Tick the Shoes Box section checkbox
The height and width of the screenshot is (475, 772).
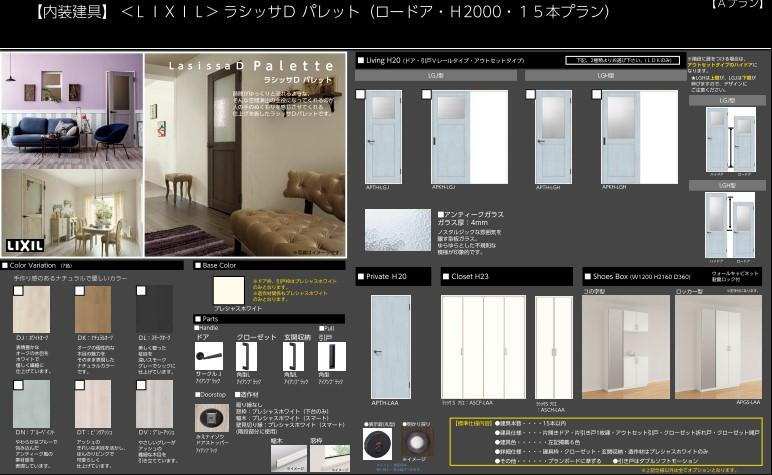pyautogui.click(x=587, y=277)
